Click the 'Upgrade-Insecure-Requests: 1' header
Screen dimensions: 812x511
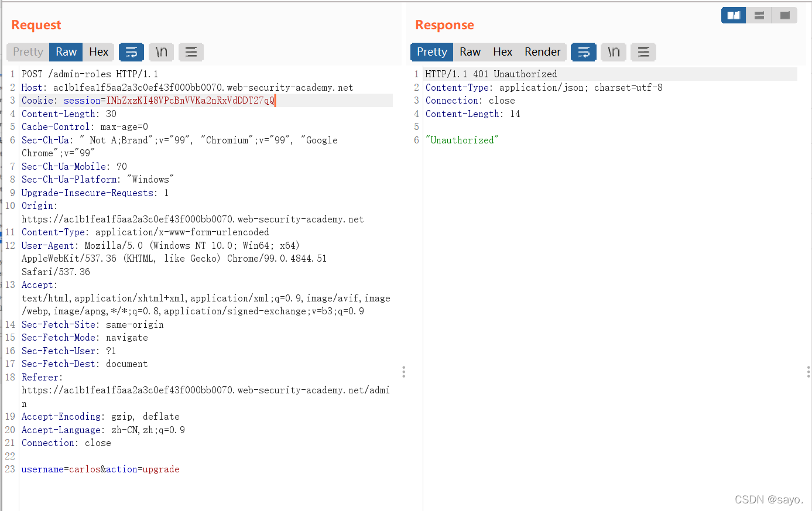[95, 193]
